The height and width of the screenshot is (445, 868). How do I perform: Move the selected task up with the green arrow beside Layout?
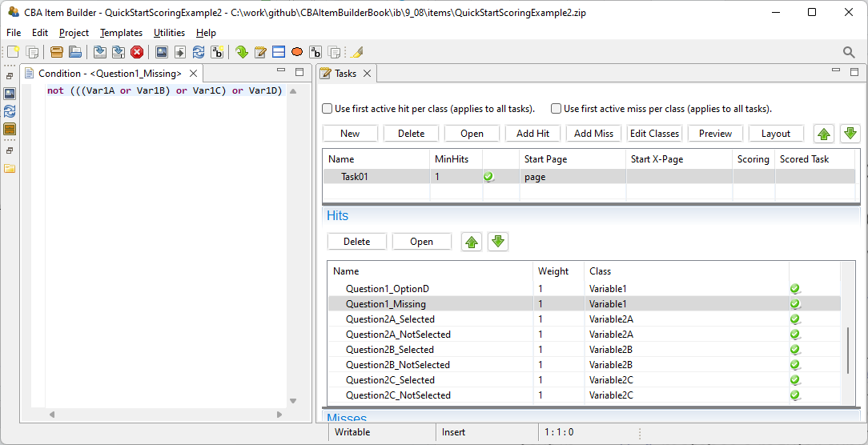tap(823, 134)
